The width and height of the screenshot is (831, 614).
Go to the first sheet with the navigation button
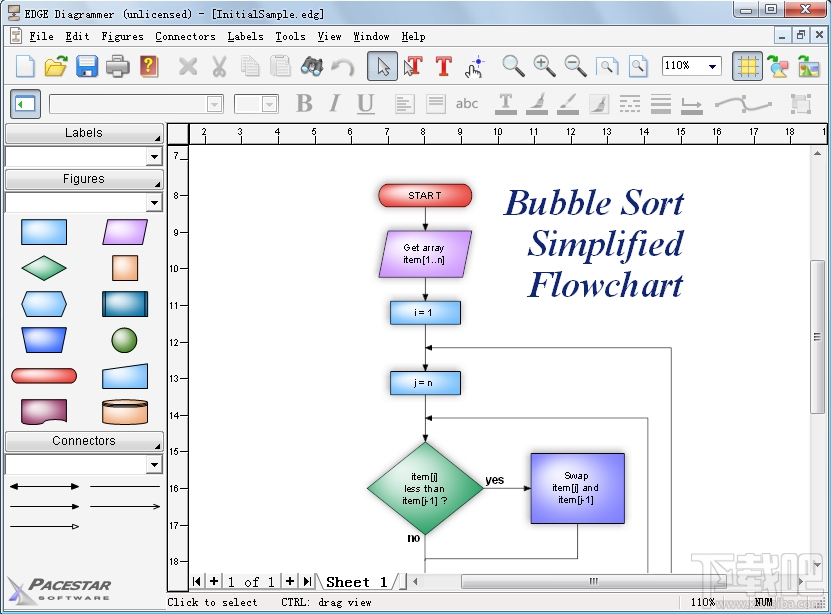coord(197,581)
